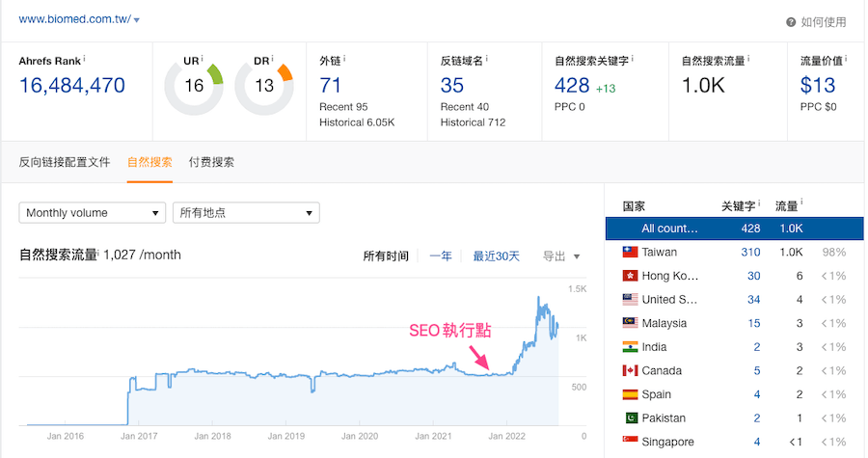Switch to 付费搜索 tab

tap(211, 162)
